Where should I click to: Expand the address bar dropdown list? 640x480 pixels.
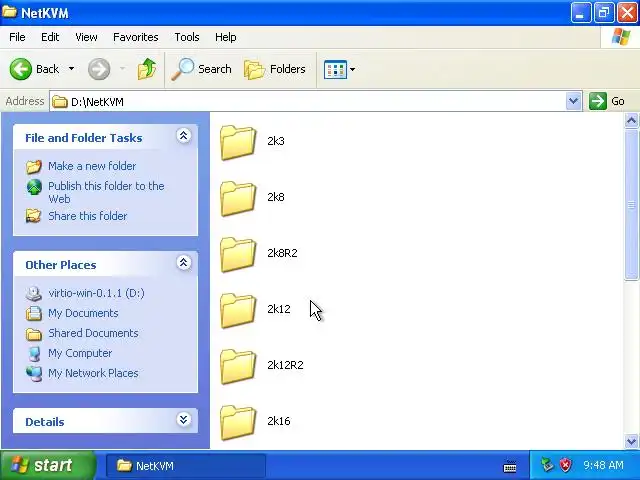pyautogui.click(x=573, y=101)
